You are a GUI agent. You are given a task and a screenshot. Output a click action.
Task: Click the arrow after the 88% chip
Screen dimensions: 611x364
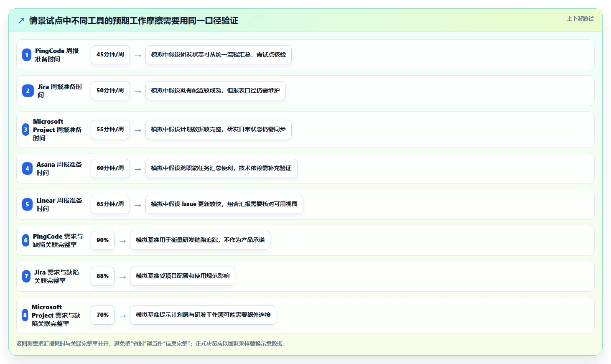[122, 277]
